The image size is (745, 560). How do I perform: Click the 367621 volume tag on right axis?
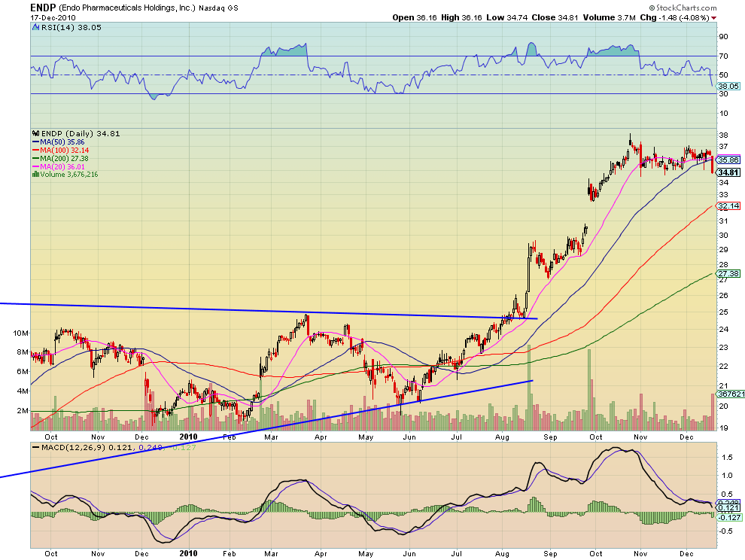click(x=730, y=394)
